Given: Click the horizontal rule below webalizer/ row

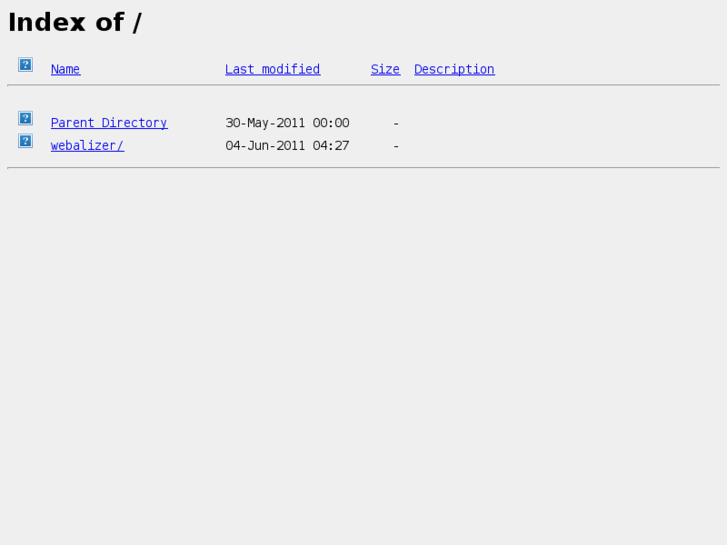Looking at the screenshot, I should pyautogui.click(x=364, y=167).
